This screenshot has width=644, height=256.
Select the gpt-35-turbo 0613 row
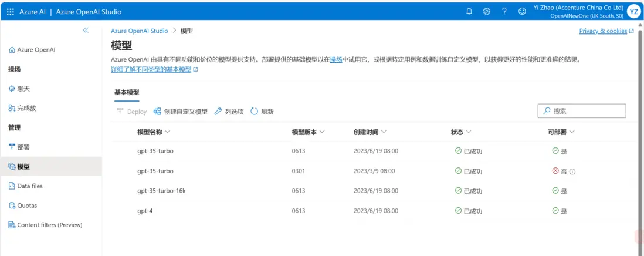[373, 151]
